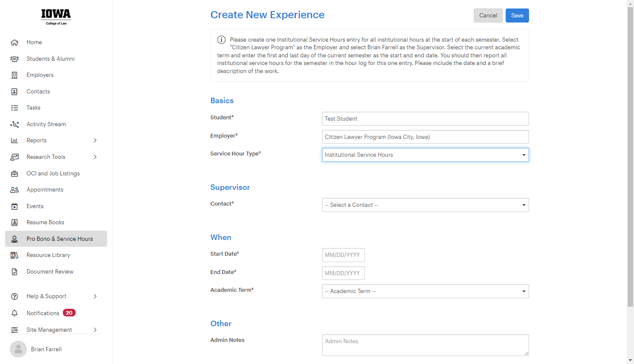Image resolution: width=634 pixels, height=364 pixels.
Task: Open the Service Hour Type dropdown
Action: [425, 155]
